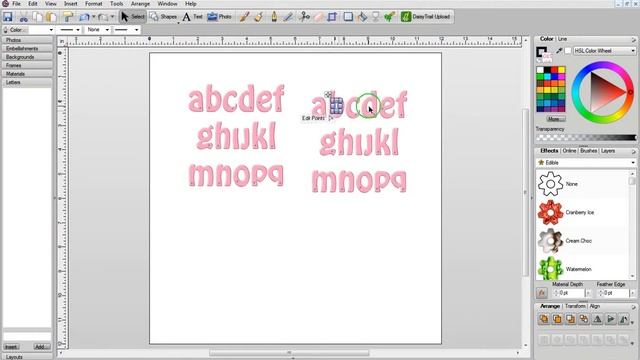Screen dimensions: 640x360
Task: Select the None effect
Action: coord(583,184)
